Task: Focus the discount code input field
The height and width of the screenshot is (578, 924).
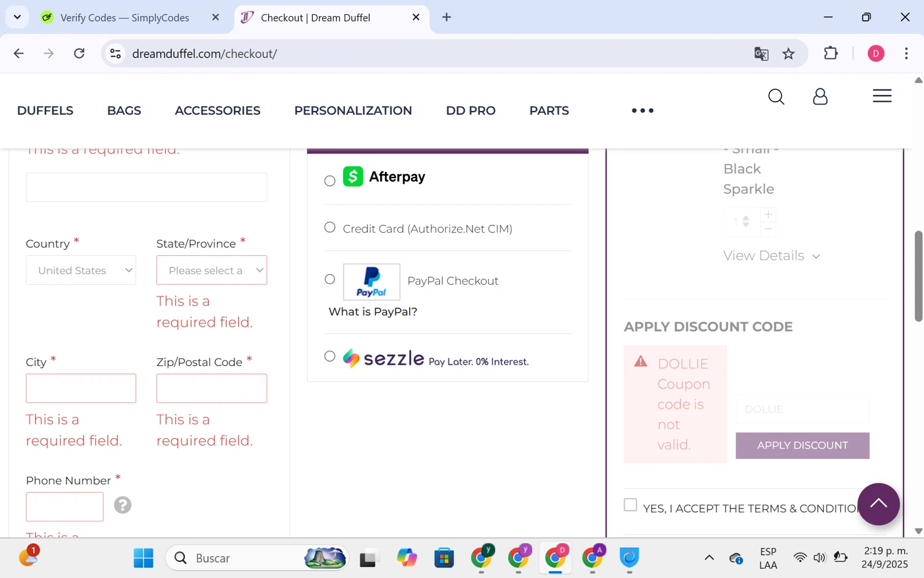Action: [803, 409]
